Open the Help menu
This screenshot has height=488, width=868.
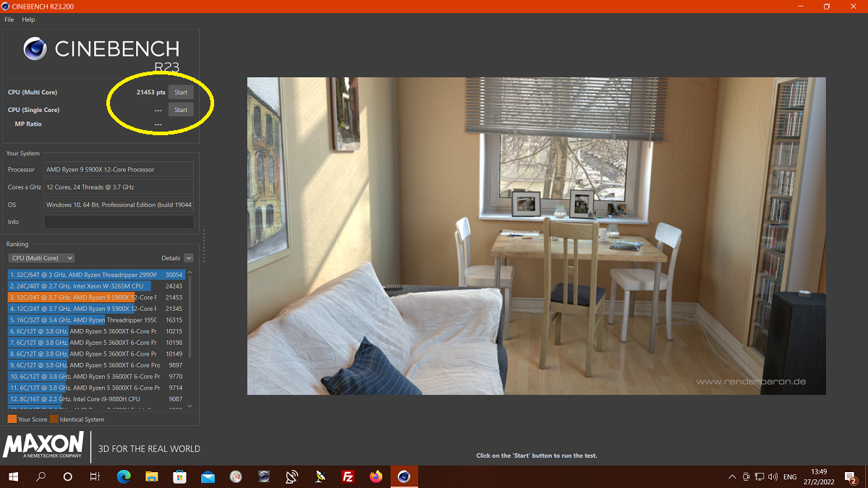click(x=28, y=20)
